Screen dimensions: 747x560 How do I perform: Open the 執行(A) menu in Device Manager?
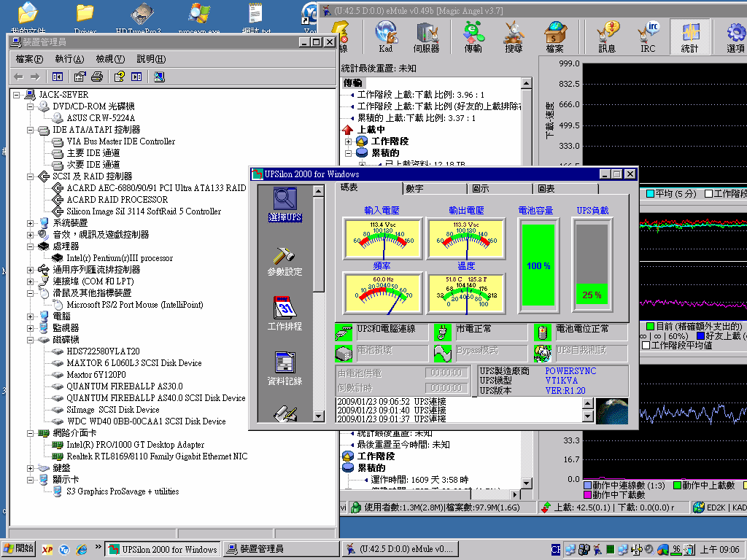[69, 59]
